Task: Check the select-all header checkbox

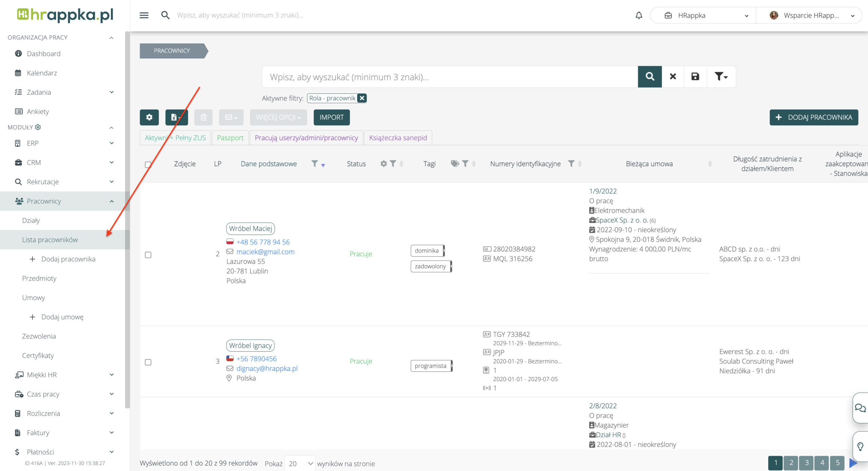Action: click(148, 165)
